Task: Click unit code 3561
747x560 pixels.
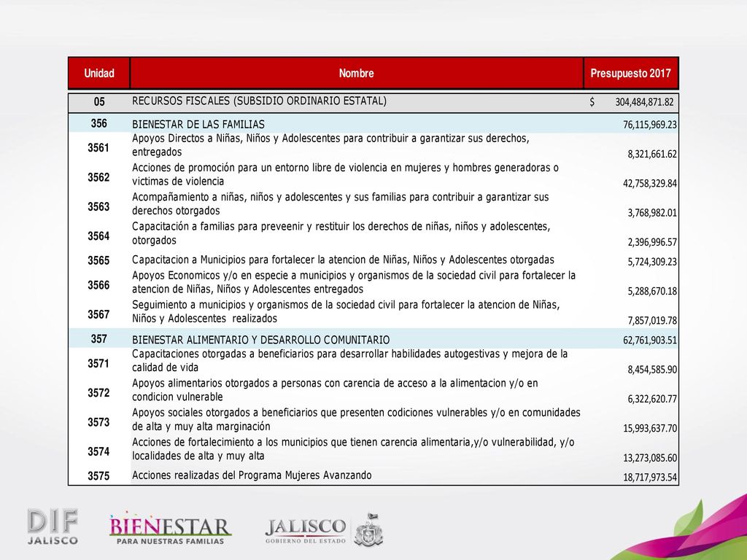Action: tap(98, 147)
